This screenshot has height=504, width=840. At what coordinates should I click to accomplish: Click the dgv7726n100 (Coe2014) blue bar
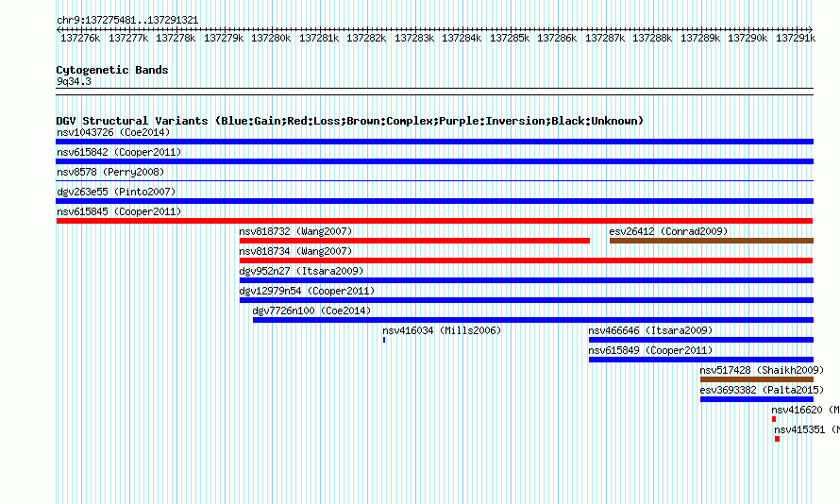533,320
